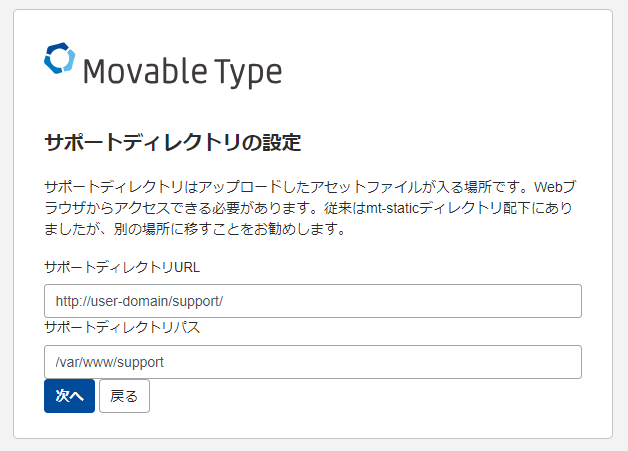Click the サポートディレクトリURL label
Image resolution: width=628 pixels, height=451 pixels.
point(122,267)
